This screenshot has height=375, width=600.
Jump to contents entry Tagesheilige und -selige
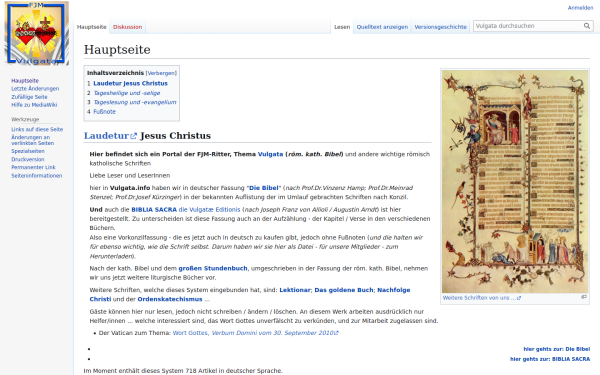click(127, 93)
